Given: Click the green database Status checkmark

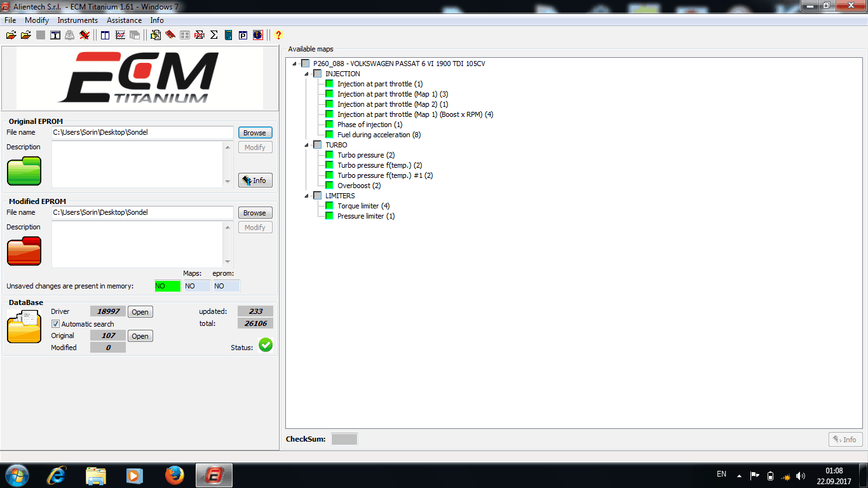Looking at the screenshot, I should coord(266,345).
